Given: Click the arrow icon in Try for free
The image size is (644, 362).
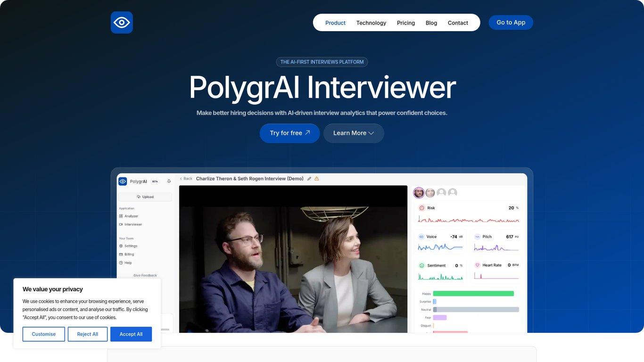Looking at the screenshot, I should point(307,133).
